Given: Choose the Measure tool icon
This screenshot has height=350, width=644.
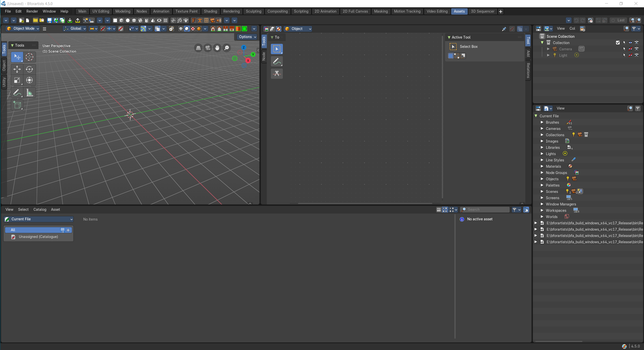Looking at the screenshot, I should click(29, 93).
